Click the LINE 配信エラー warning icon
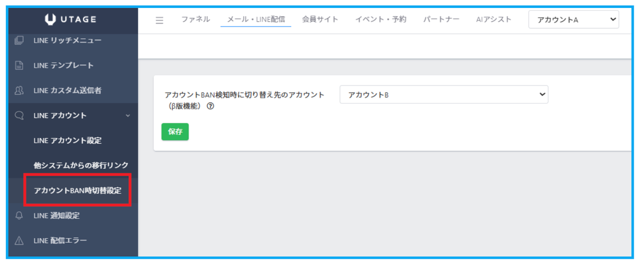Image resolution: width=644 pixels, height=272 pixels. pos(19,241)
